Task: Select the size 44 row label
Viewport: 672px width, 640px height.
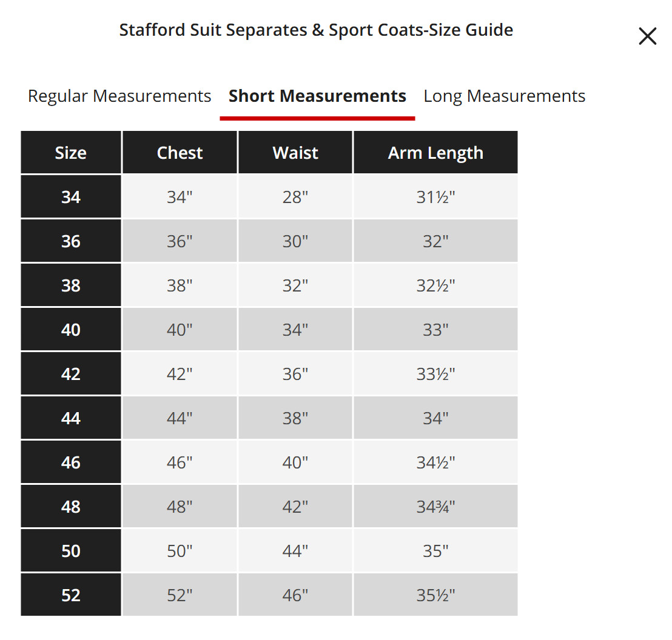Action: click(x=71, y=418)
